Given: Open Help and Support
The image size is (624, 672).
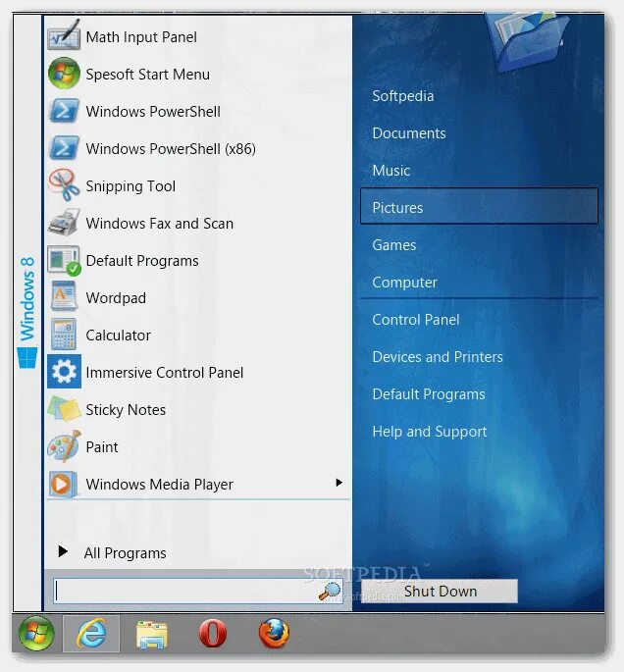Looking at the screenshot, I should click(430, 432).
